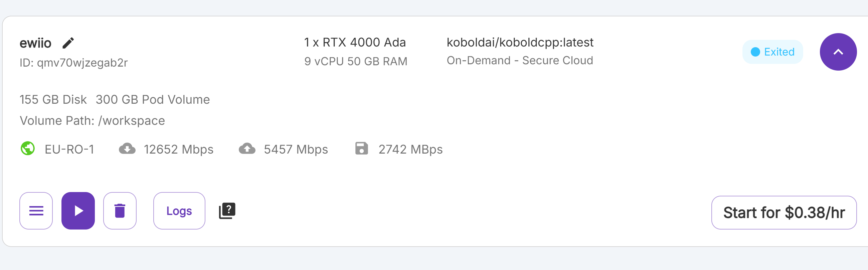
Task: Start the pod using the purple play button
Action: [x=78, y=211]
